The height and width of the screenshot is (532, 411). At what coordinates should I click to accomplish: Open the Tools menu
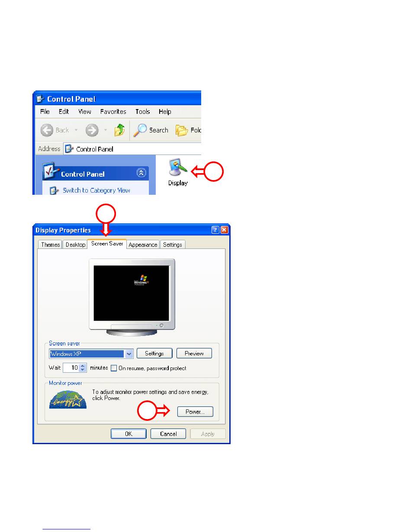[142, 111]
